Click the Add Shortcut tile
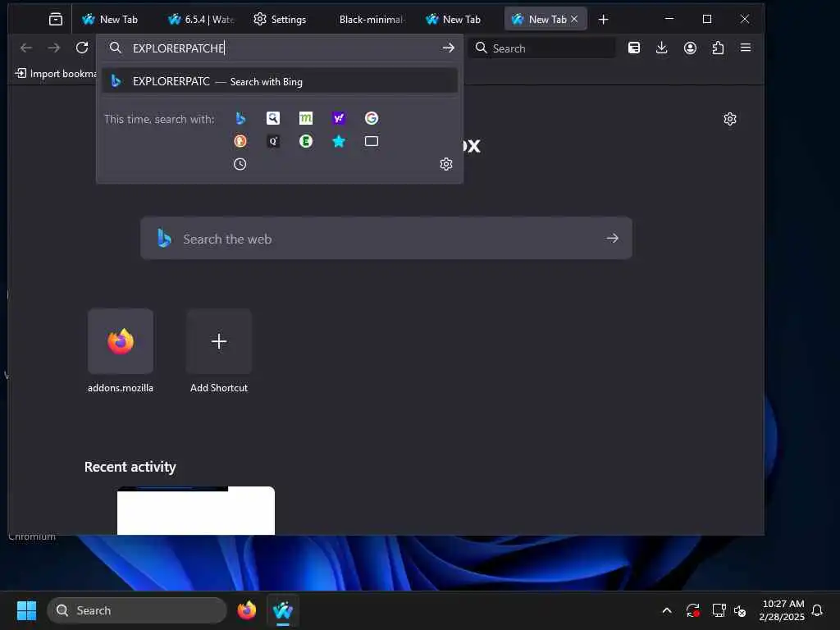Screen dimensions: 840x630 tap(219, 341)
